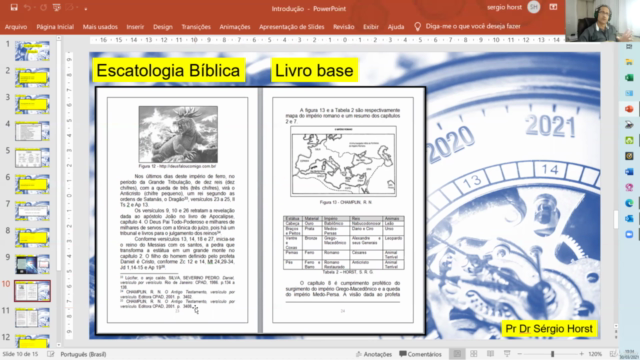Open the Design tab

[163, 27]
